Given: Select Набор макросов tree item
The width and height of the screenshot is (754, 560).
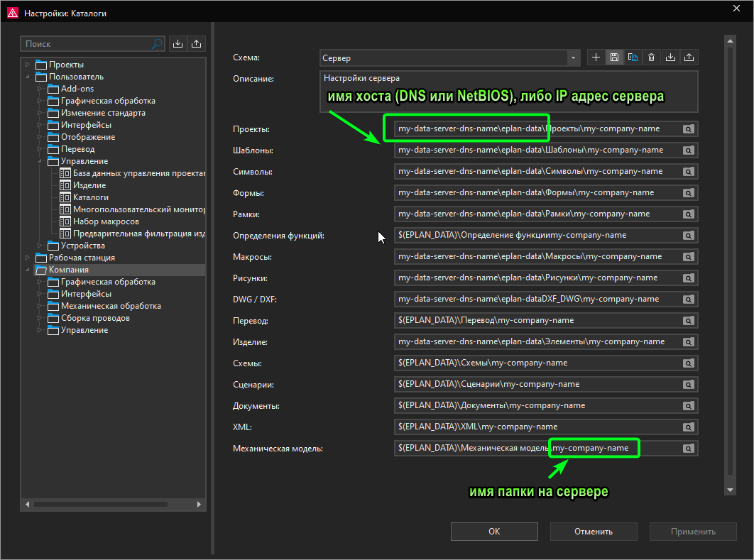Looking at the screenshot, I should [105, 221].
